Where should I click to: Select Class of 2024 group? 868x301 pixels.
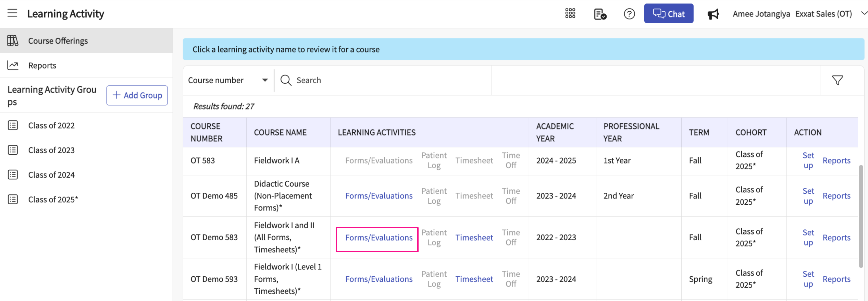click(51, 175)
